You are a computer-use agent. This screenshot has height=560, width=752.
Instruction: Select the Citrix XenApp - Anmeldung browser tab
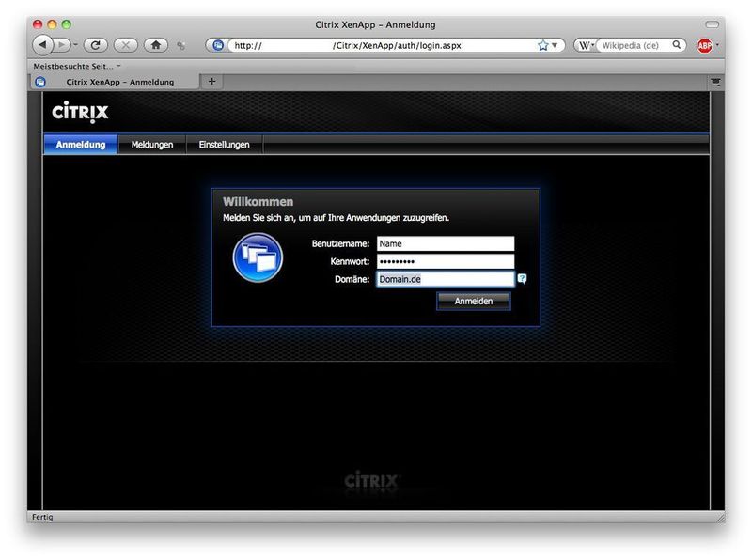115,82
